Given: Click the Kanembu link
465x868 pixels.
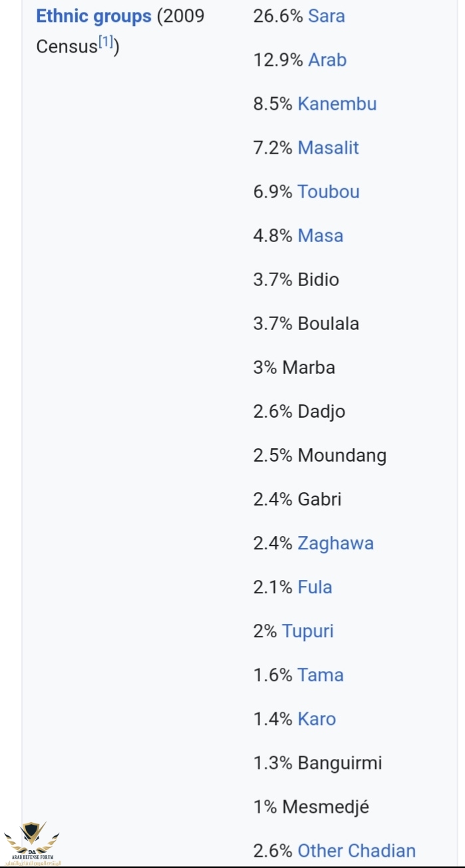Looking at the screenshot, I should click(x=337, y=104).
